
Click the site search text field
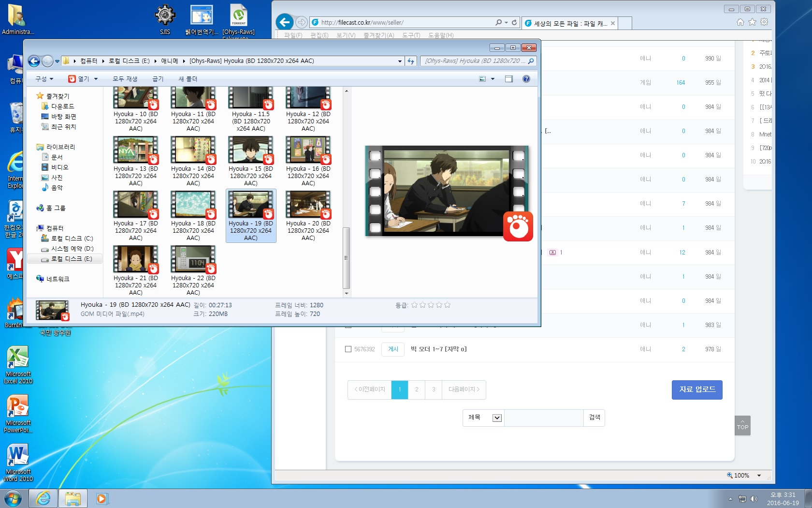click(x=544, y=418)
